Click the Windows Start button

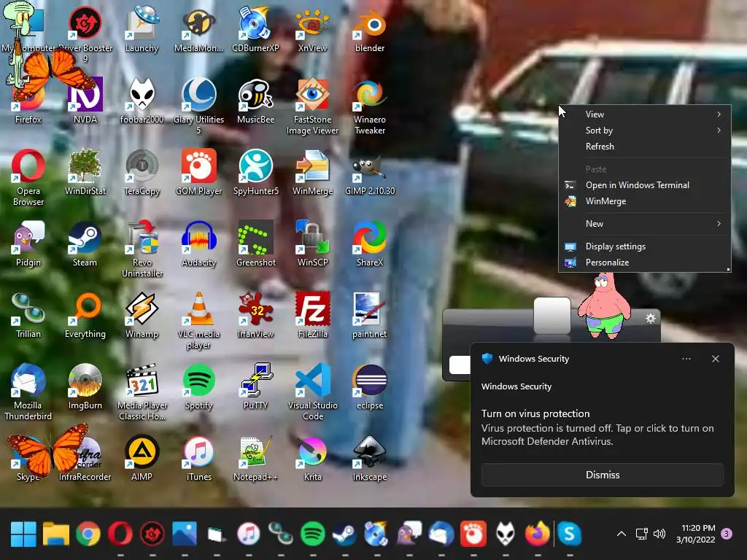click(23, 534)
